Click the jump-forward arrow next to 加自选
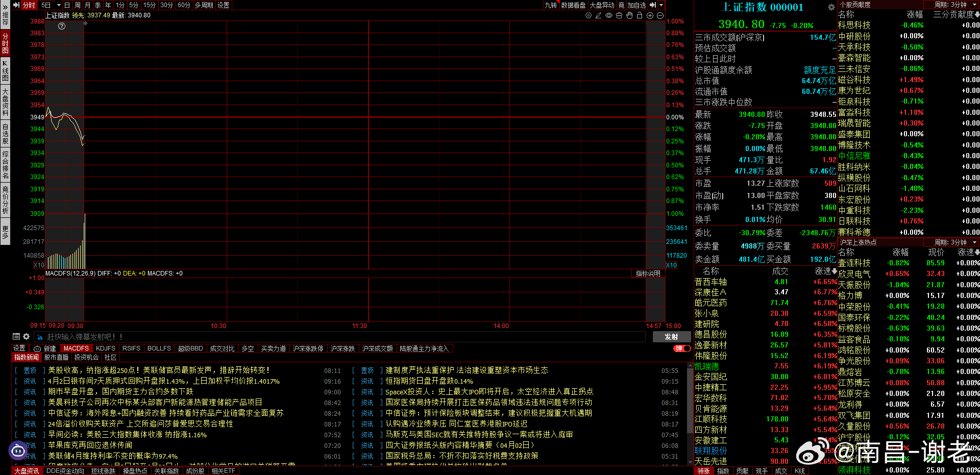980x475 pixels. 652,5
